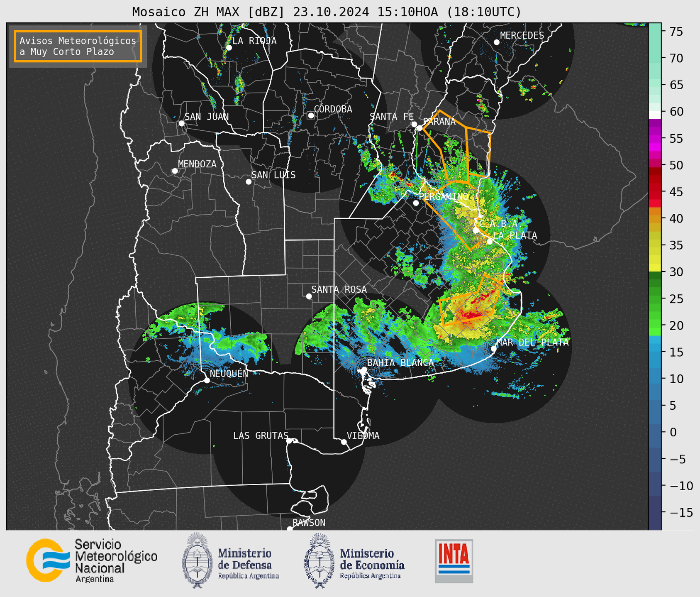Viewport: 700px width, 597px height.
Task: Click the INTA logo
Action: coord(454,561)
